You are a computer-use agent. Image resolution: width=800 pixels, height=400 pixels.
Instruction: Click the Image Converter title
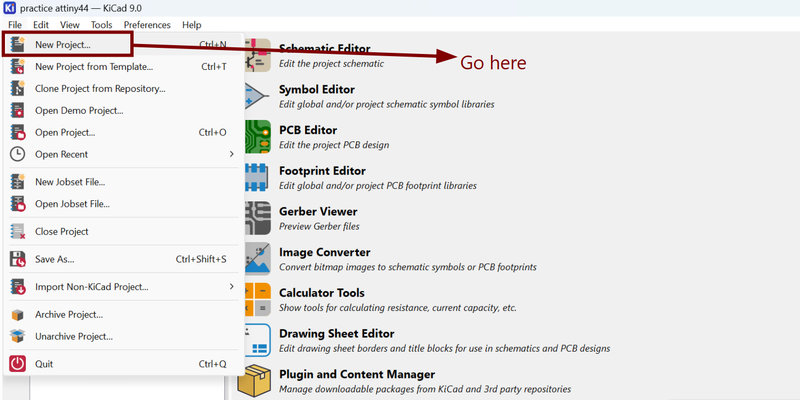pos(324,252)
